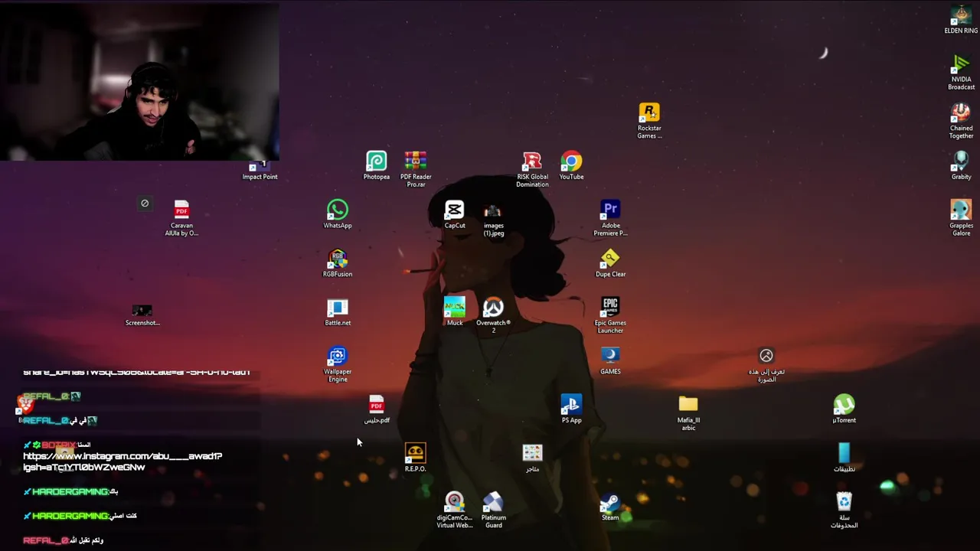Launch Overwatch 2 shortcut
Viewport: 980px width, 551px height.
493,315
